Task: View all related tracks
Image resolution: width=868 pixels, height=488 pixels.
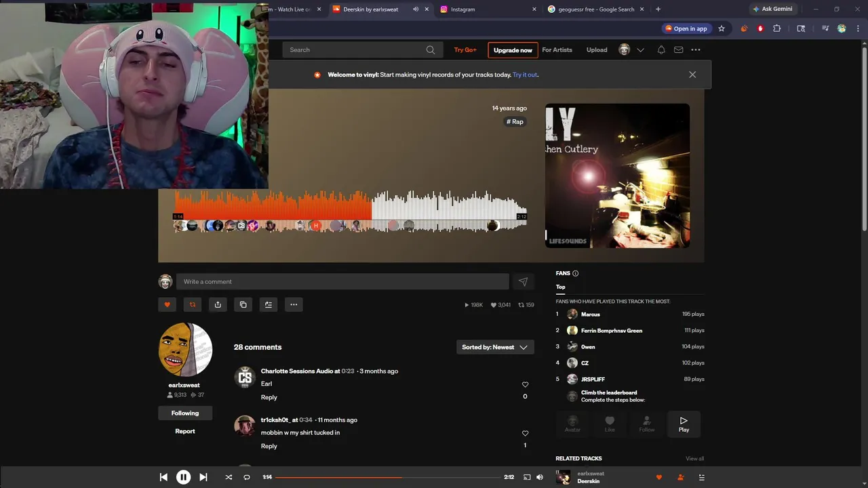Action: point(694,459)
